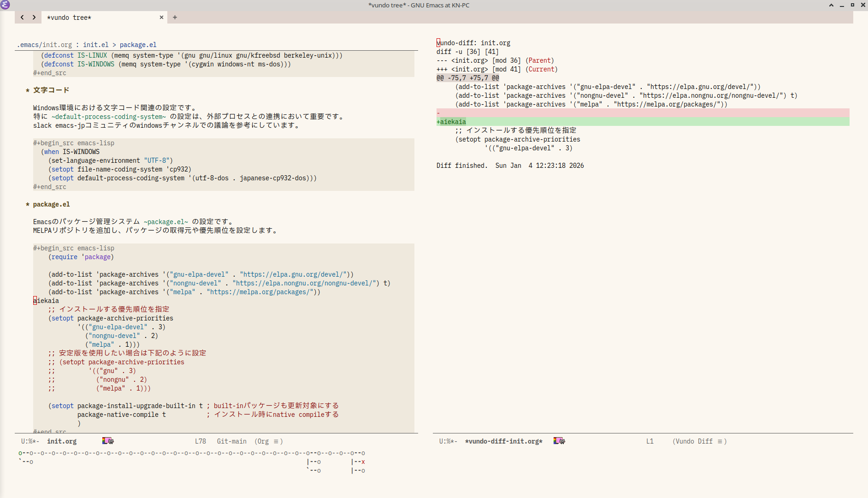Click the hunk header @@ -75,7 +75,7 @@
Viewport: 868px width, 498px height.
click(x=468, y=78)
